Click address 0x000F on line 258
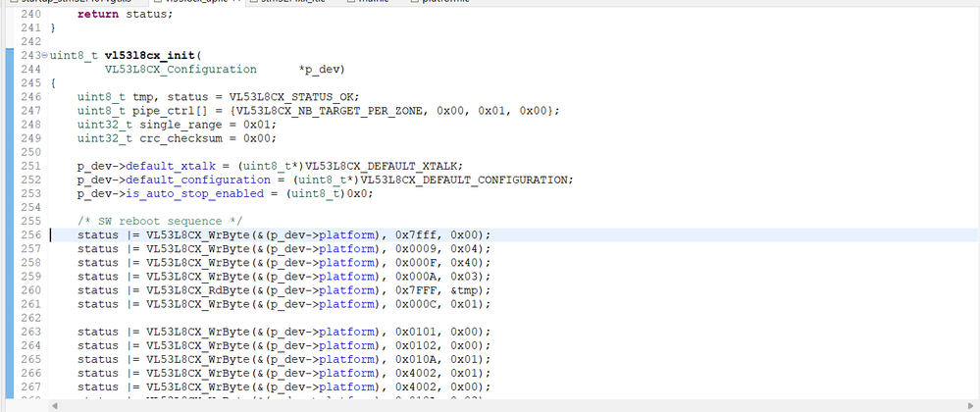Image resolution: width=980 pixels, height=412 pixels. click(416, 263)
